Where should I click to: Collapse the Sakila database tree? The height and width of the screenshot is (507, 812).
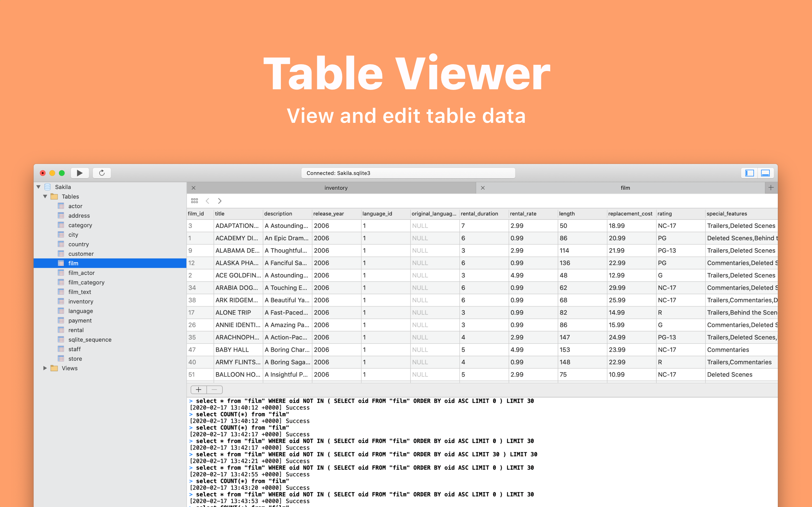pos(39,187)
